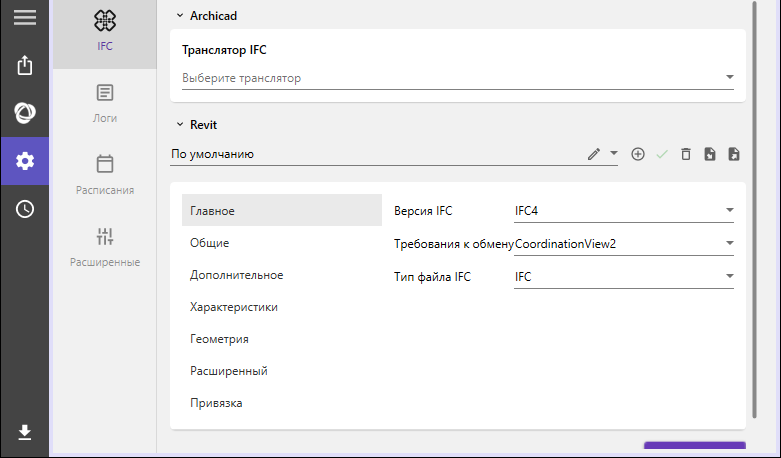Open the Версия IFC dropdown
The height and width of the screenshot is (458, 781).
pyautogui.click(x=624, y=211)
